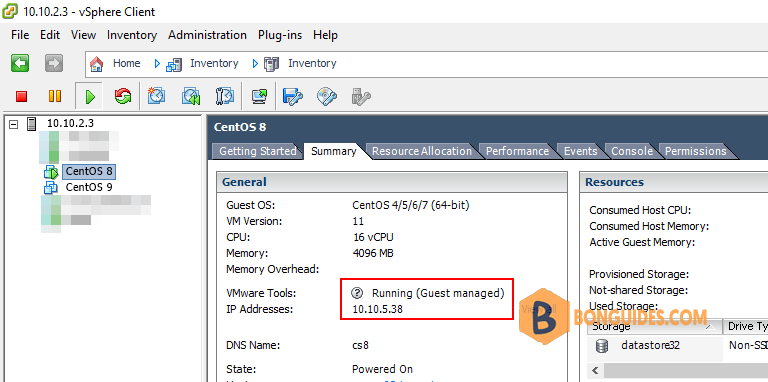Click first Inventory breadcrumb label
Image resolution: width=768 pixels, height=382 pixels.
point(214,64)
